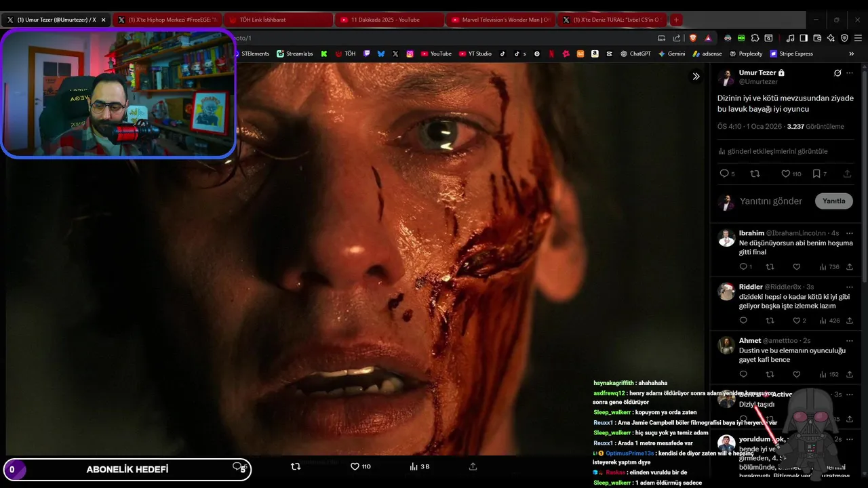This screenshot has height=488, width=868.
Task: Close the Umur Tezer tab
Action: point(103,20)
